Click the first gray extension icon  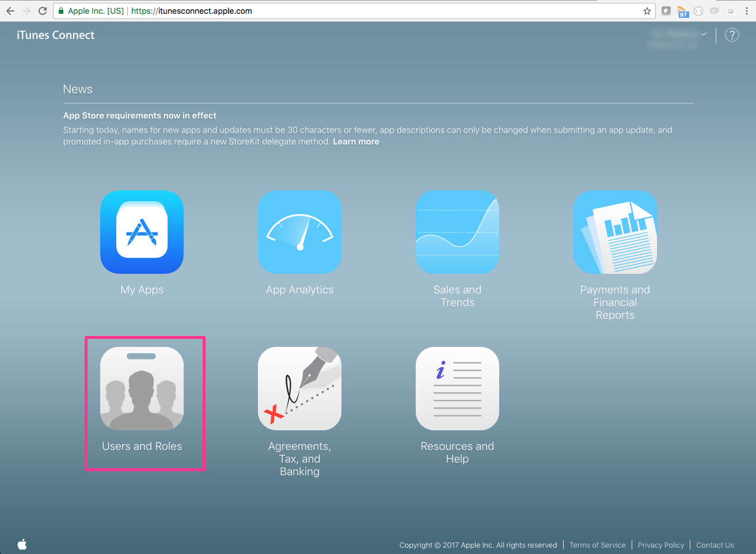pyautogui.click(x=666, y=10)
